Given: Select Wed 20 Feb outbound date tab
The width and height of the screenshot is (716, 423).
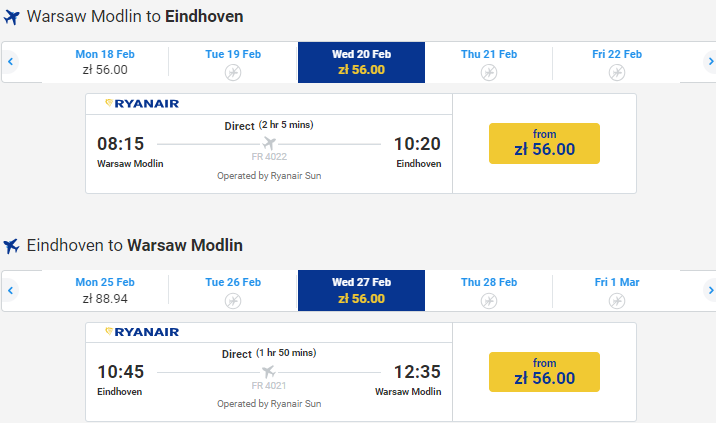Looking at the screenshot, I should 361,62.
